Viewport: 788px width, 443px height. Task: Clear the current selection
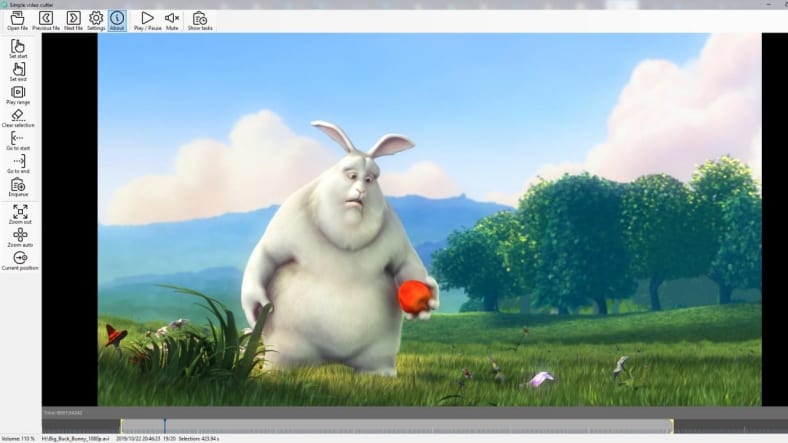pyautogui.click(x=18, y=118)
